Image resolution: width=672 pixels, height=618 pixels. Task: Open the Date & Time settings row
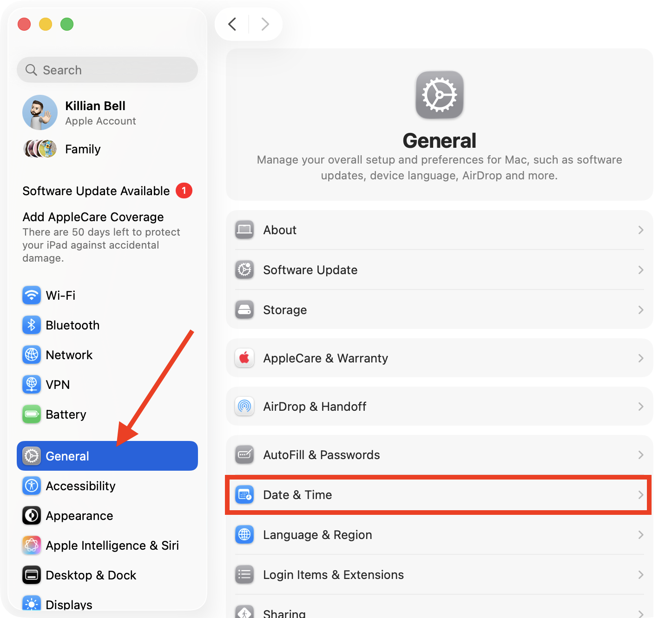437,495
